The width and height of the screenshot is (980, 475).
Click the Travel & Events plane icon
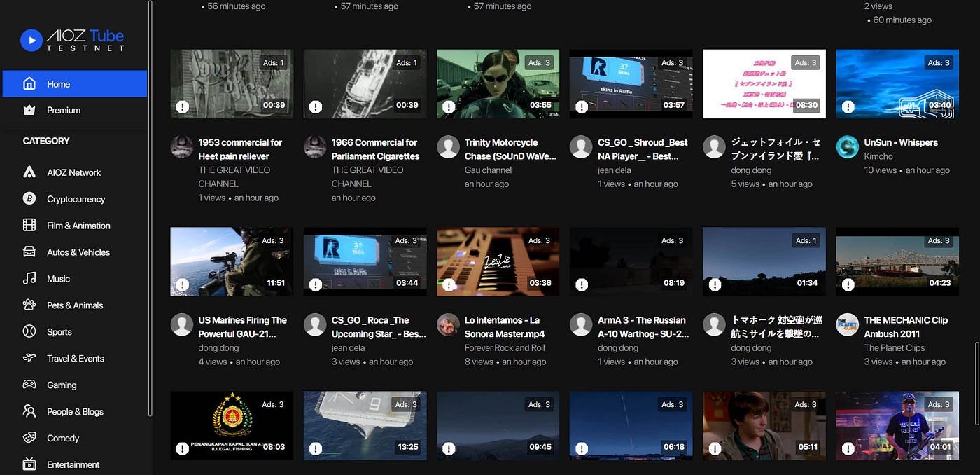pyautogui.click(x=29, y=358)
